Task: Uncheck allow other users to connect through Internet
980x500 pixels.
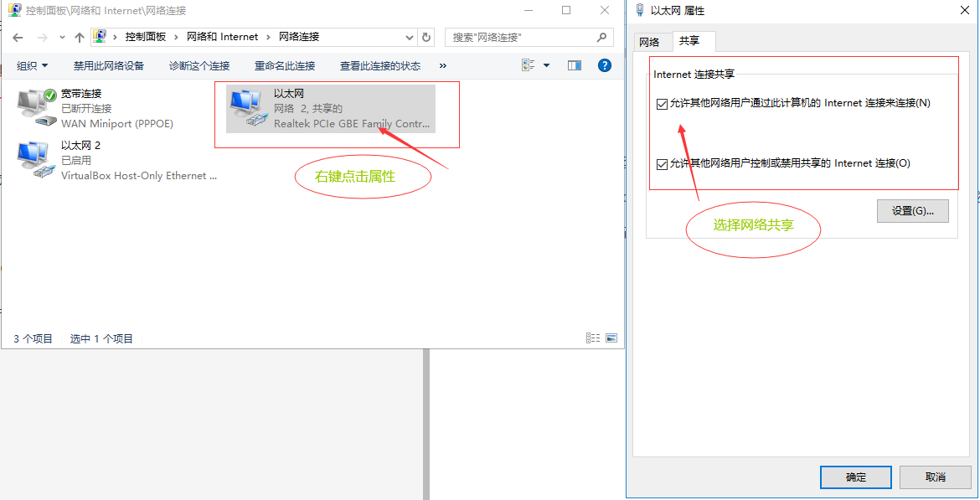Action: [662, 102]
